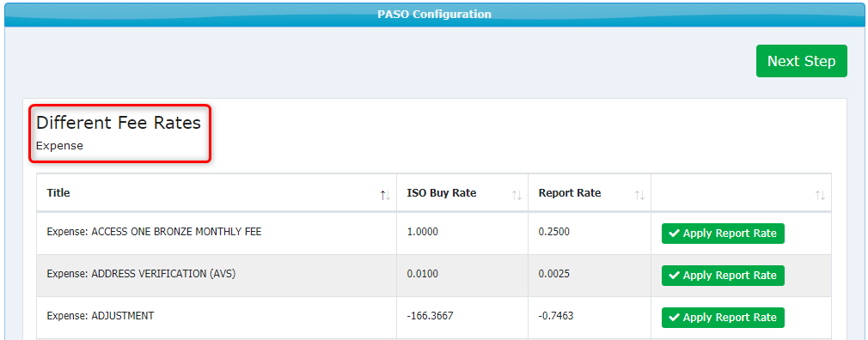Select the ADDRESS VERIFICATION (AVS) row title

coord(141,274)
